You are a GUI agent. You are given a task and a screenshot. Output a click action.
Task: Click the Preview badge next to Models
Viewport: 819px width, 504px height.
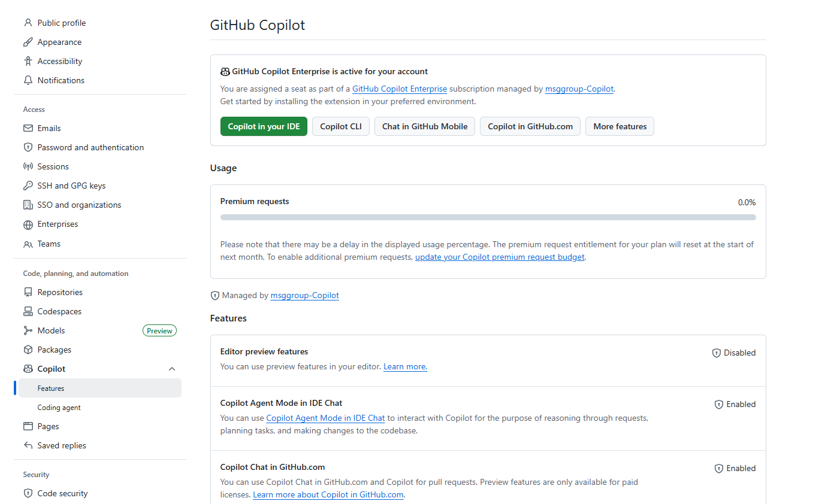point(159,330)
